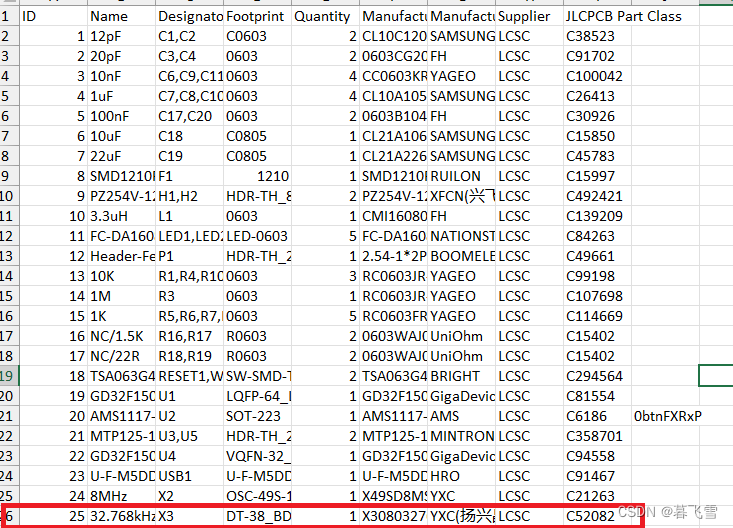Select designator cell C1,C2
Screen dimensions: 733x528
point(189,36)
